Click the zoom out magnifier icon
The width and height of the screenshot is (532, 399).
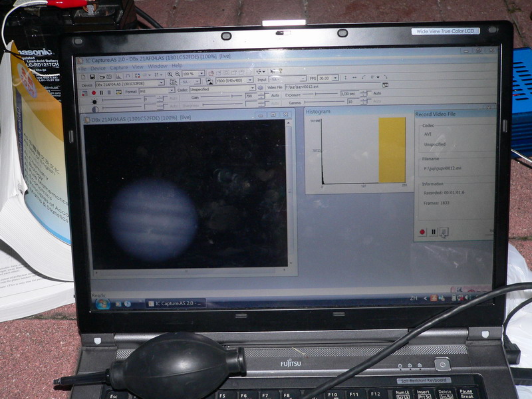[x=178, y=74]
